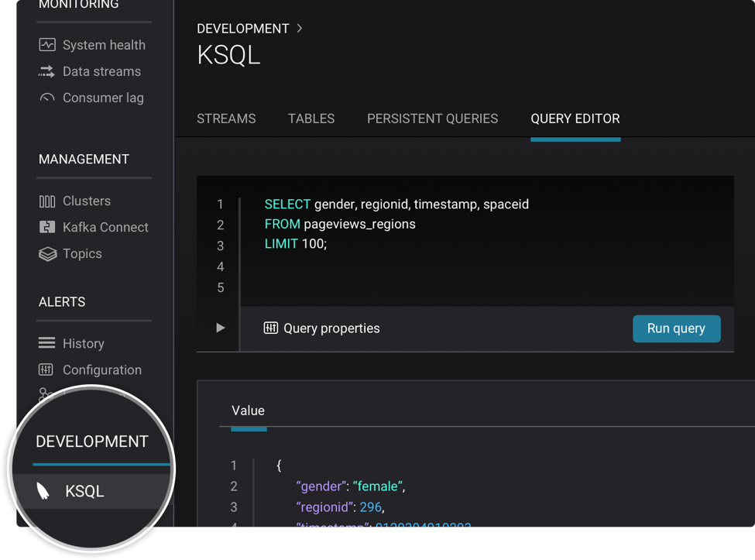This screenshot has height=560, width=755.
Task: Switch to the QUERY EDITOR tab
Action: [x=575, y=119]
